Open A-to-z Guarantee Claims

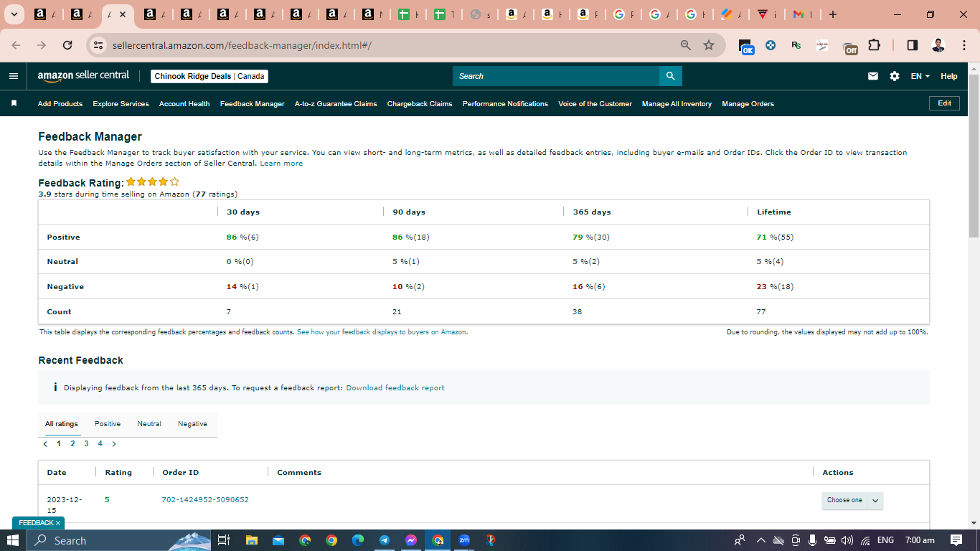tap(336, 103)
